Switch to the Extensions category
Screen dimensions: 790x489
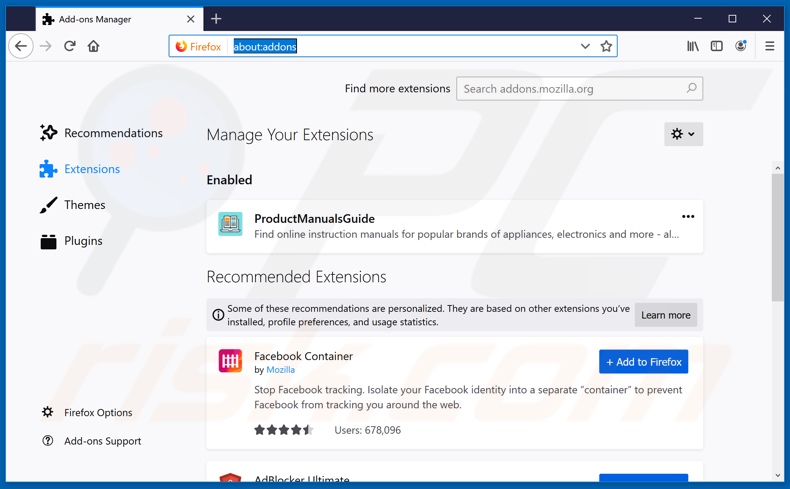click(x=80, y=169)
